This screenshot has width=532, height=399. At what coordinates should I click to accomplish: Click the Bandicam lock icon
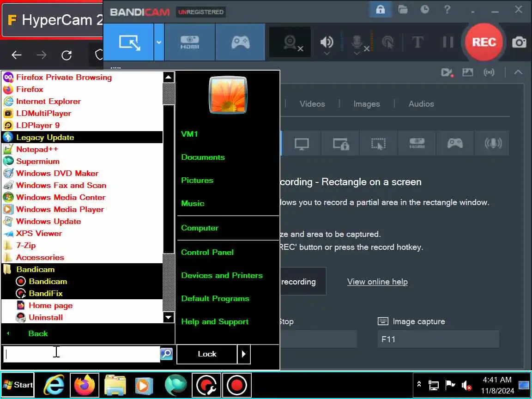(x=380, y=10)
